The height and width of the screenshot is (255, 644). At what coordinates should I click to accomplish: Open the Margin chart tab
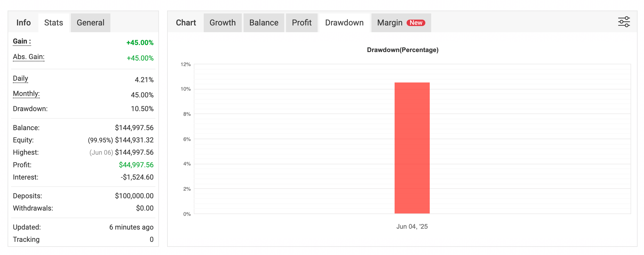point(390,23)
